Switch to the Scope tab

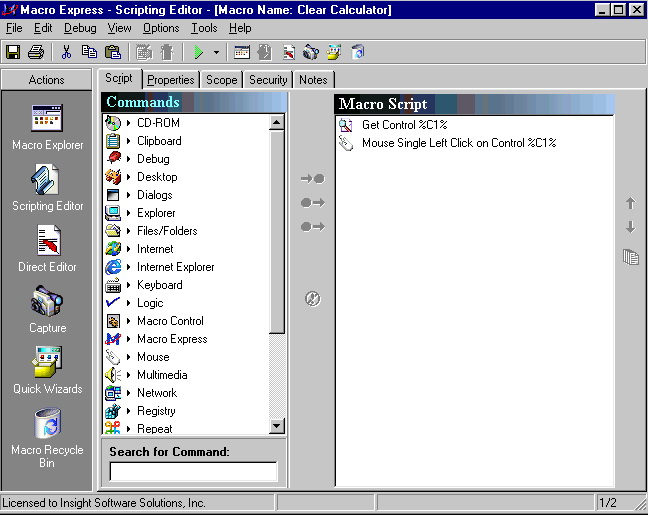[222, 80]
